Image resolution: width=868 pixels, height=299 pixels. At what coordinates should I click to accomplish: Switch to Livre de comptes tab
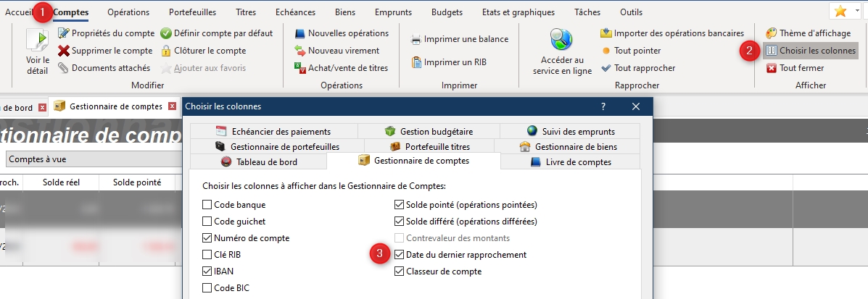[570, 162]
